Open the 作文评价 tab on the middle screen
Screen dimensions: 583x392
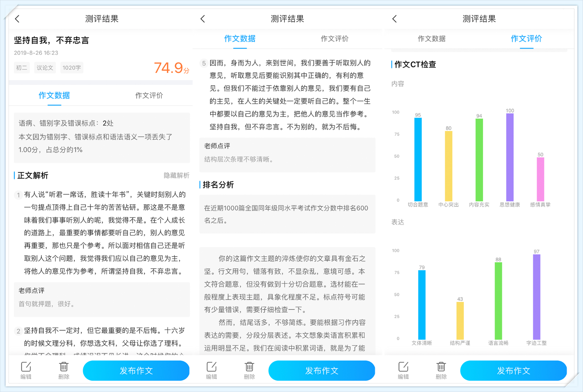click(334, 39)
